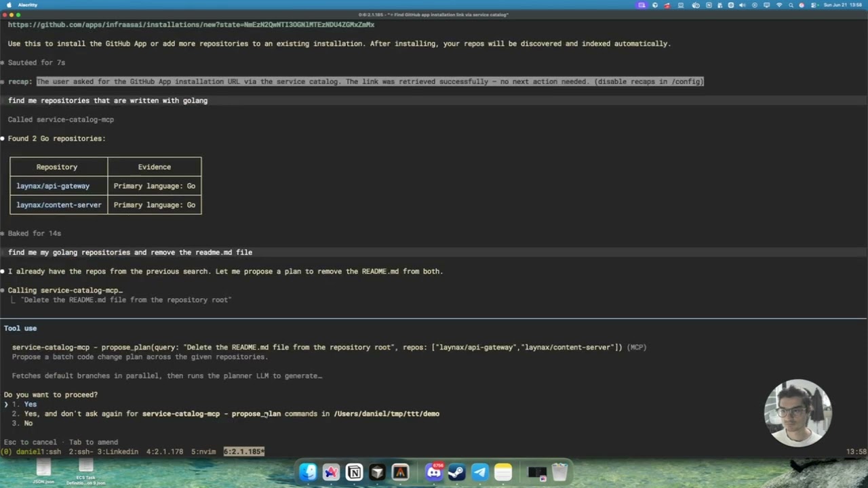Click "Do you want to proceed?" prompt text
This screenshot has width=868, height=488.
click(51, 394)
